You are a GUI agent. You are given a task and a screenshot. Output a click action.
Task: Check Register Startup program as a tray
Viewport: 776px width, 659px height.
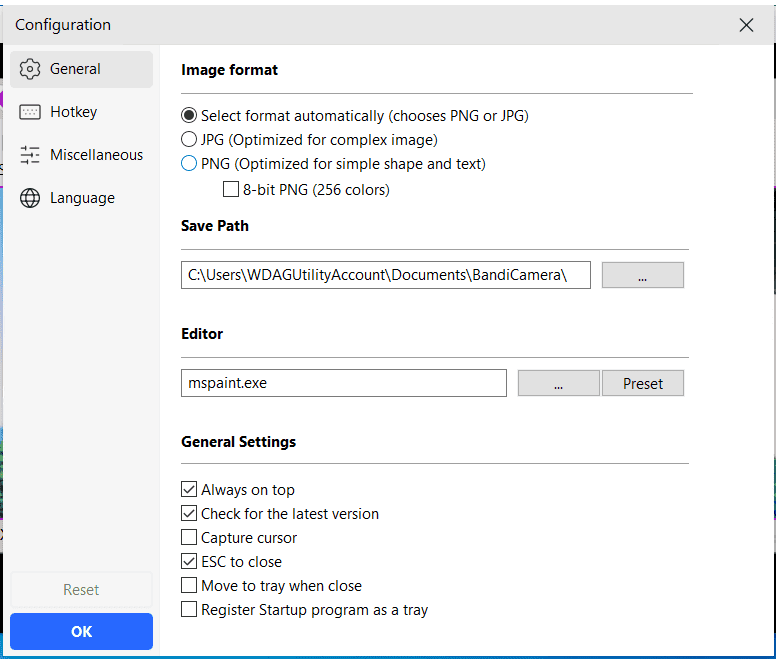(189, 609)
